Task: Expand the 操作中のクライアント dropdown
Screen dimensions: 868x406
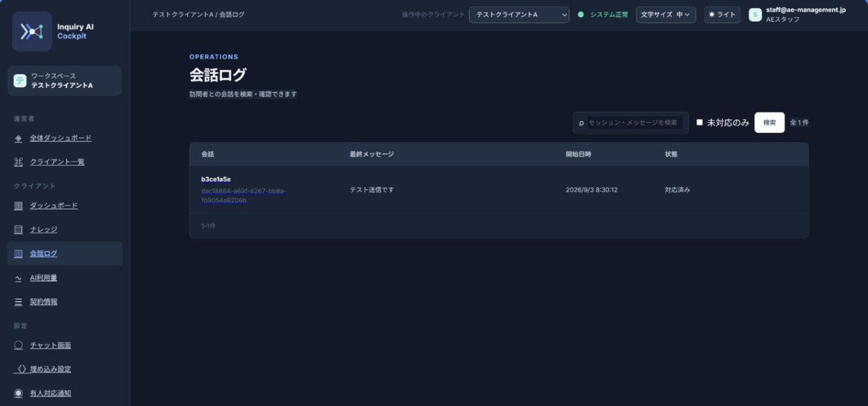Action: [x=519, y=14]
